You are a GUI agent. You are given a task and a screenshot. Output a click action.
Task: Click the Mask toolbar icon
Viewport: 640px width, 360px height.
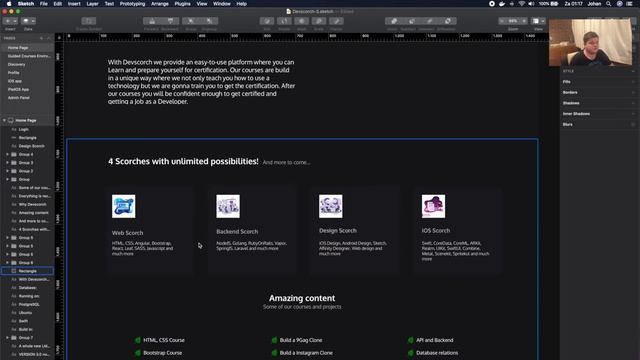click(x=302, y=21)
